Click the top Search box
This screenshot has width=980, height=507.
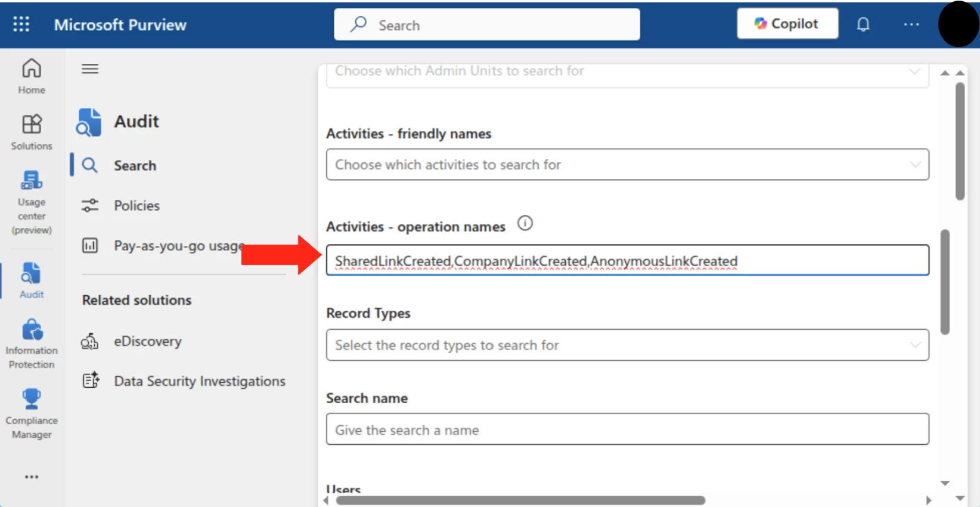[x=487, y=24]
